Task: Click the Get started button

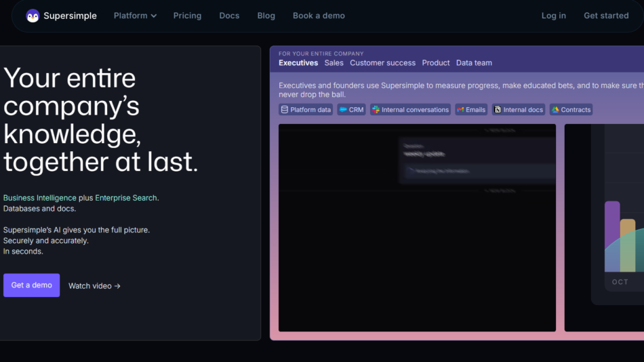Action: click(606, 16)
